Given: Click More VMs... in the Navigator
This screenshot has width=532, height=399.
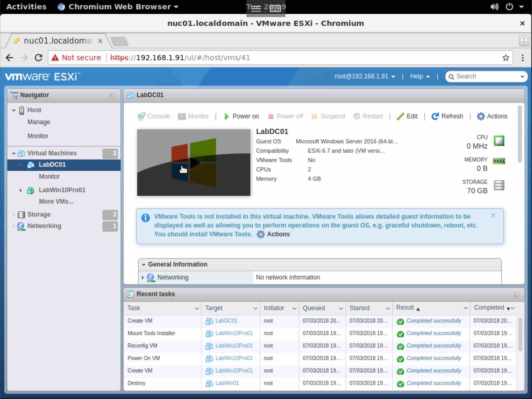Looking at the screenshot, I should (x=56, y=201).
